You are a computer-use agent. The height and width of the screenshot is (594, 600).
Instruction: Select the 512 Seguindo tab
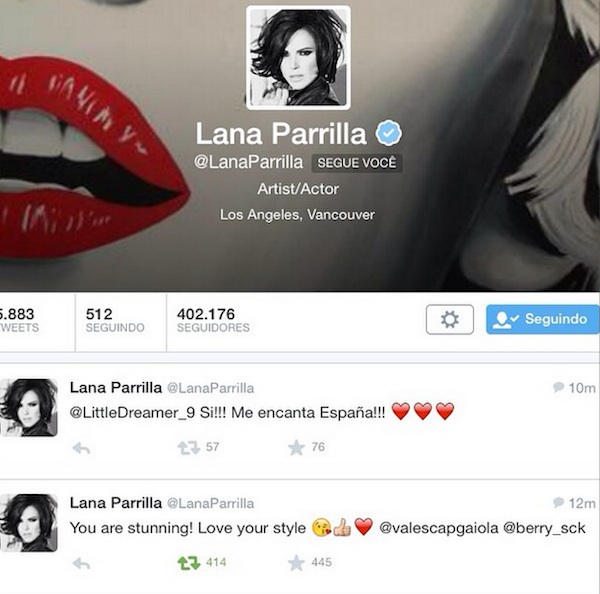(115, 320)
